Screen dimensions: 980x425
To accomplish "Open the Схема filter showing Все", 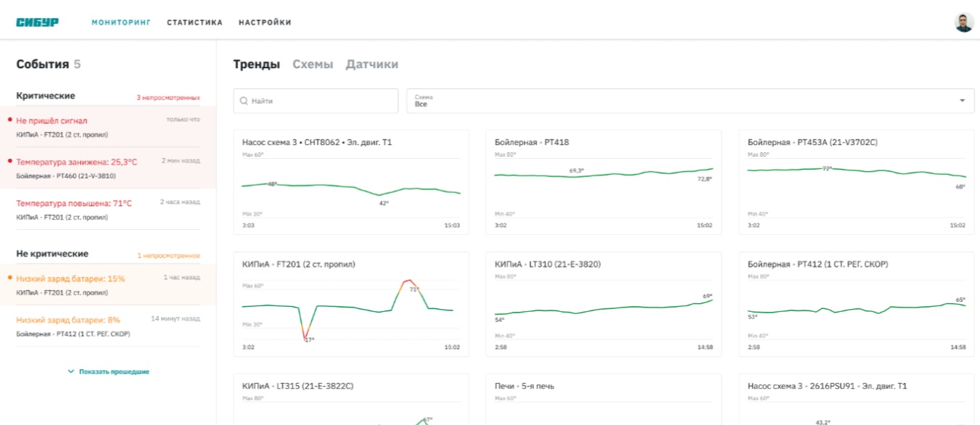I will pos(689,101).
